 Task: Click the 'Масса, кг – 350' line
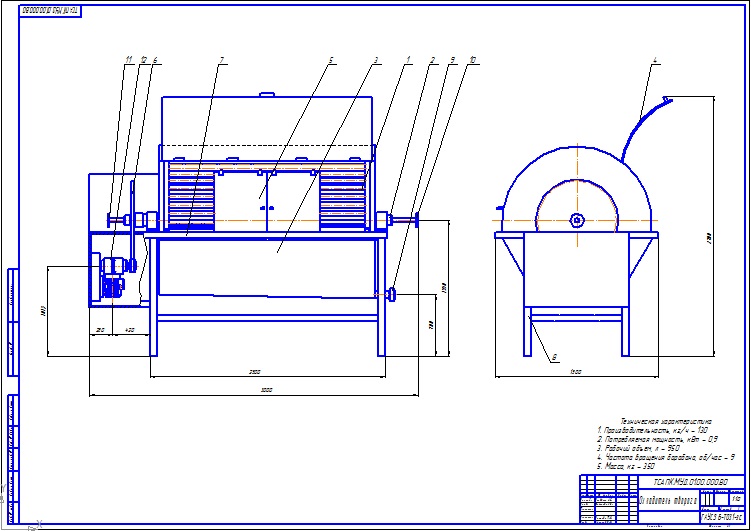click(x=626, y=466)
